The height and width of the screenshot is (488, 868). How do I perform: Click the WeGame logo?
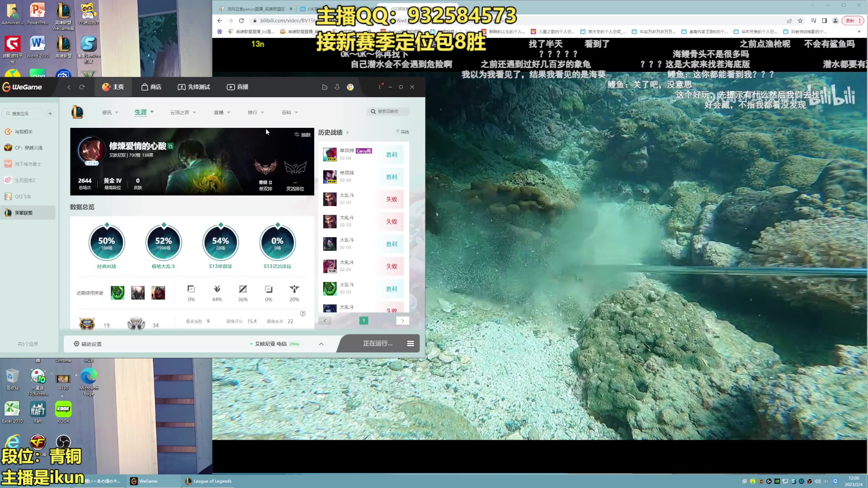point(22,87)
